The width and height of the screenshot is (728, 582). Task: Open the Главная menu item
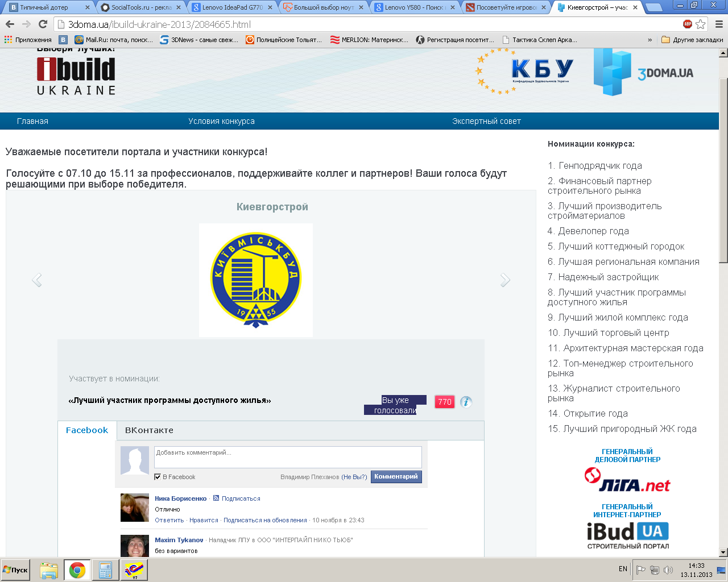click(32, 121)
